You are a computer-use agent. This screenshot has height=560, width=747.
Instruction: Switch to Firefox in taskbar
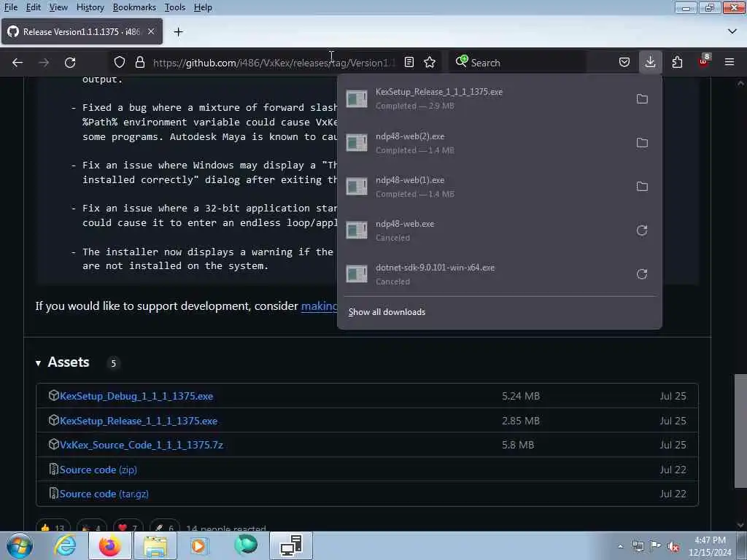110,545
